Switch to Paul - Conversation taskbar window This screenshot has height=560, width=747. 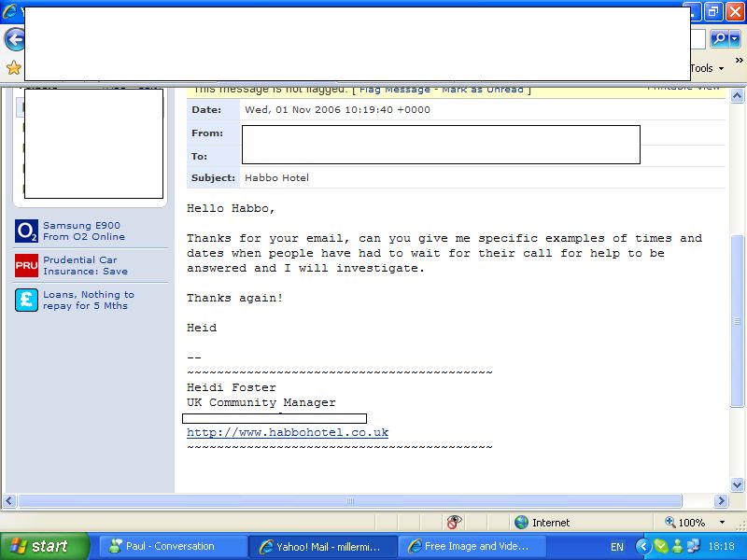[168, 547]
